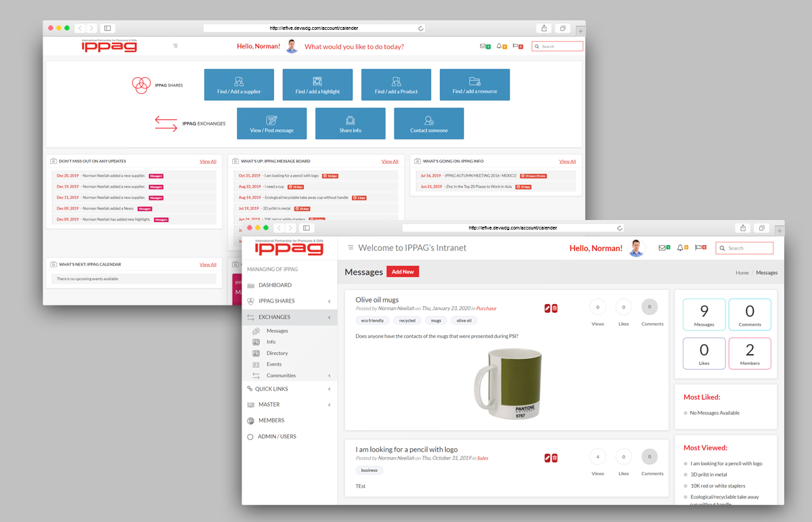Screen dimensions: 812x522
Task: Click Search field in front window
Action: 744,248
